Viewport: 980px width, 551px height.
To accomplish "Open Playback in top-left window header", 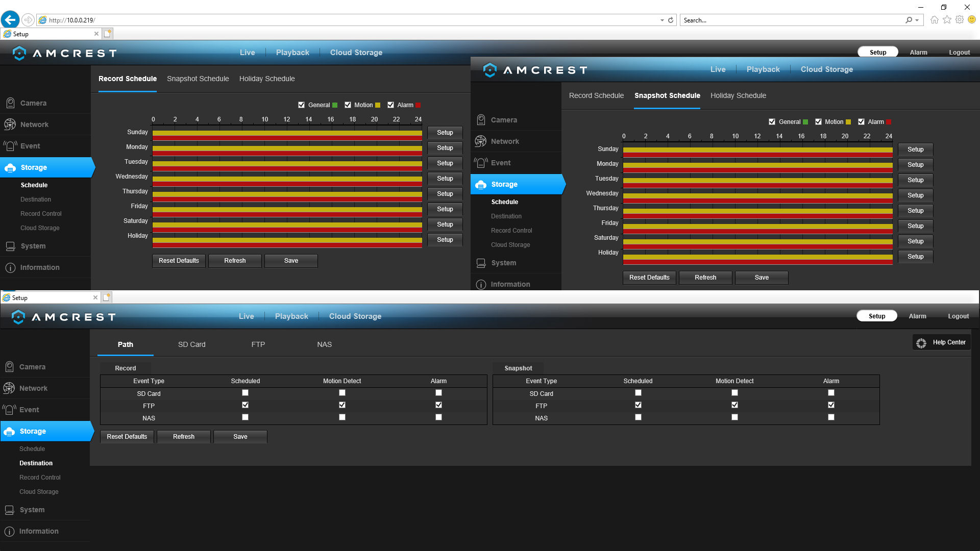I will [292, 53].
